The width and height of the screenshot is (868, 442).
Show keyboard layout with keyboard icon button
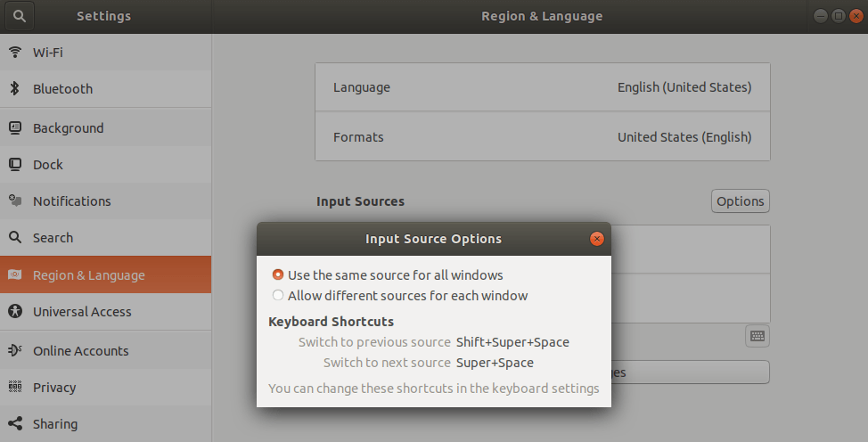point(757,336)
